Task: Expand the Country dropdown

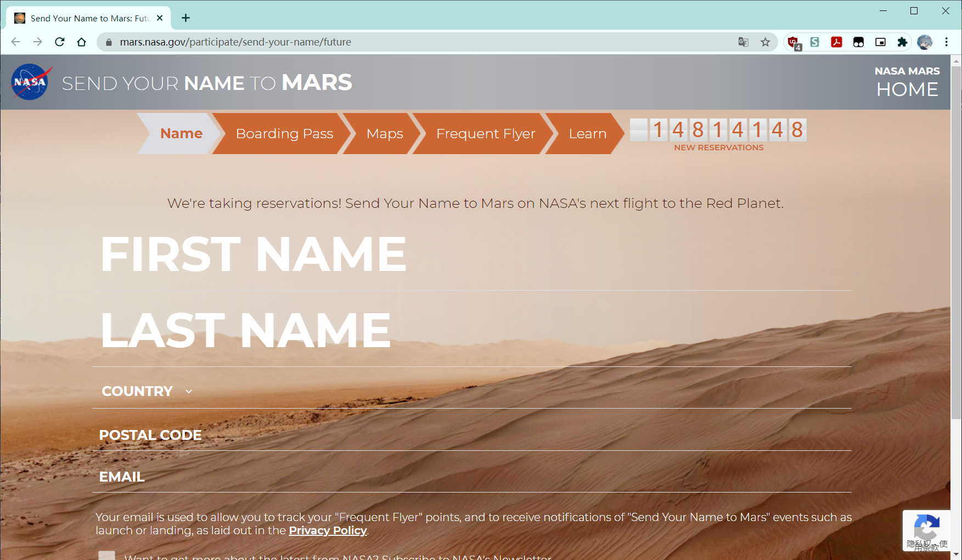Action: point(147,391)
